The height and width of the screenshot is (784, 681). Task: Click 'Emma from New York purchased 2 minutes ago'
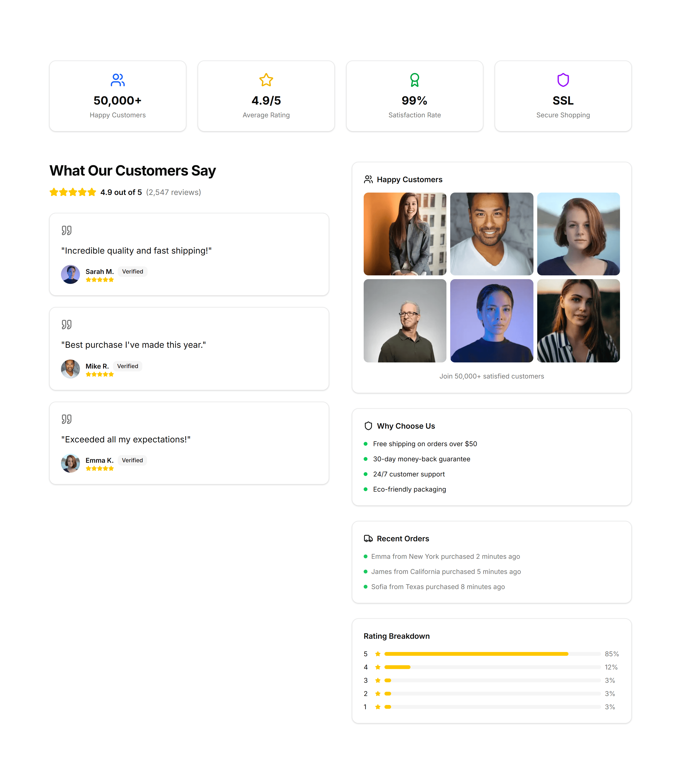445,556
